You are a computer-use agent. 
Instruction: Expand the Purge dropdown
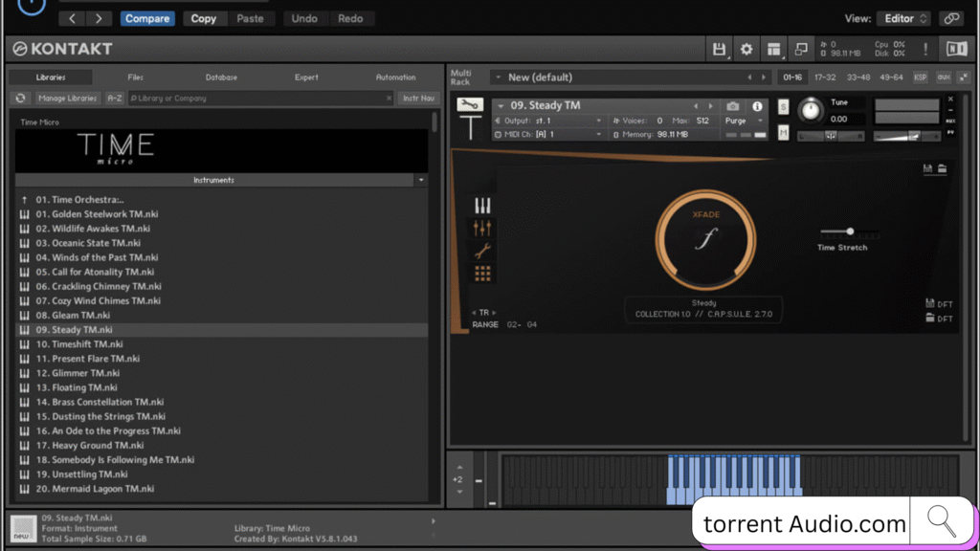click(745, 121)
